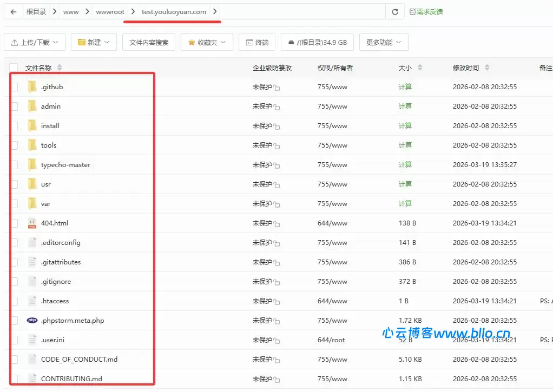Sort by file name using sort arrows
553x392 pixels.
pos(60,68)
